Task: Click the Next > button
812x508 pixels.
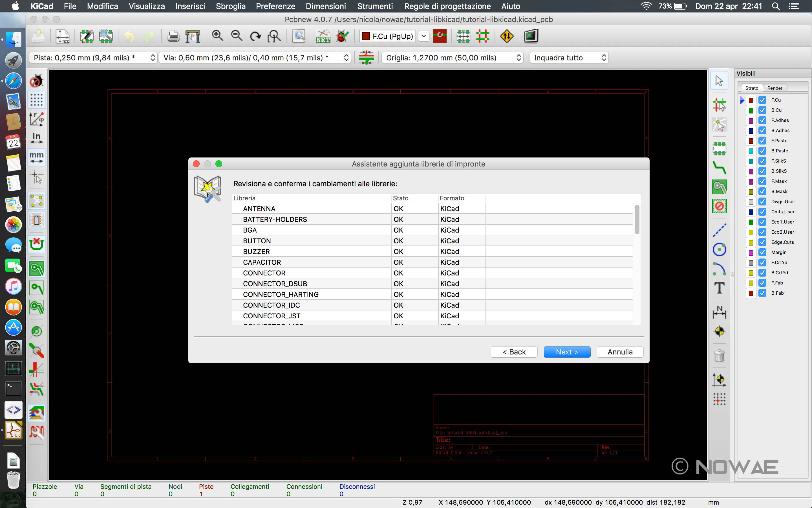Action: (567, 352)
